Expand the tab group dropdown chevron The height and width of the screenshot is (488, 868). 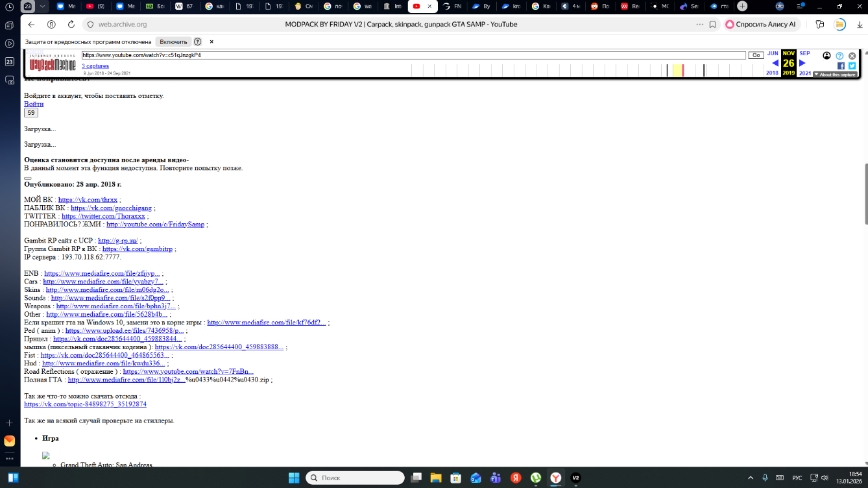(42, 6)
